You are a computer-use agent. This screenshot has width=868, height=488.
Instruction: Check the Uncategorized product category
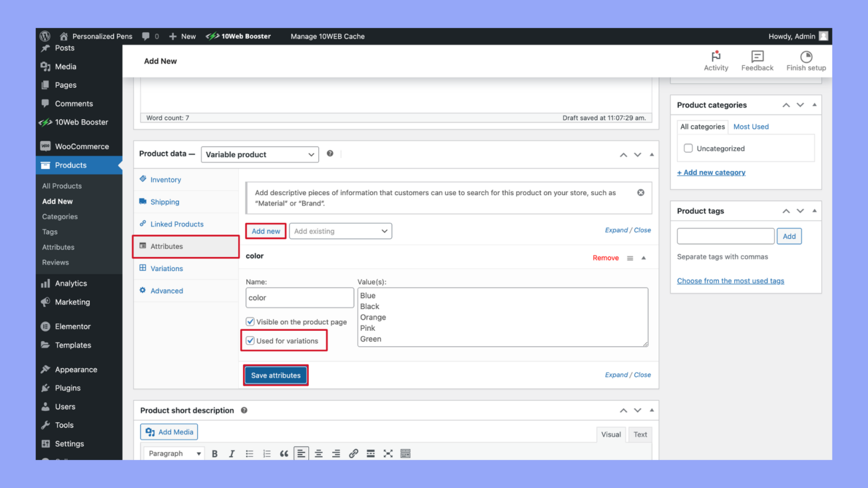pos(688,148)
